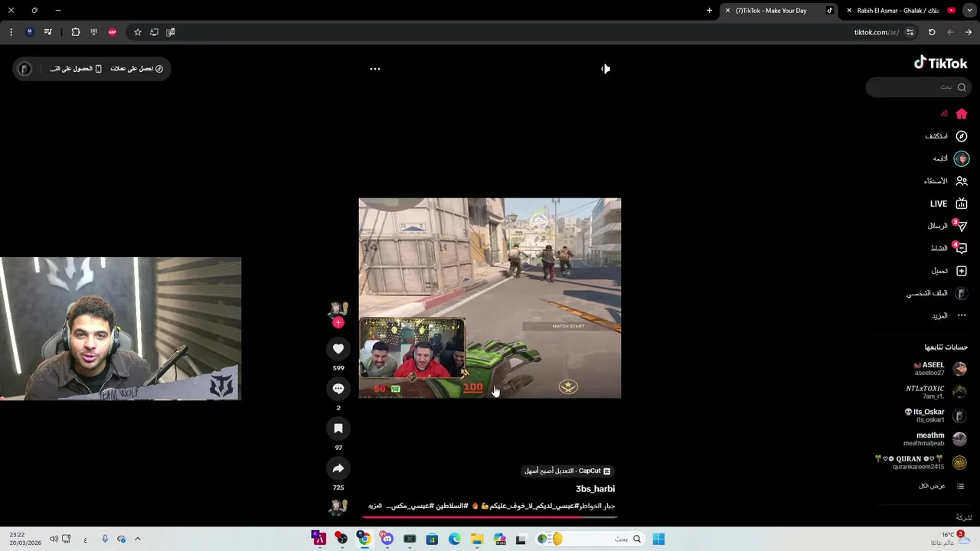Open the Friends icon in sidebar
The height and width of the screenshot is (551, 980).
[x=962, y=181]
